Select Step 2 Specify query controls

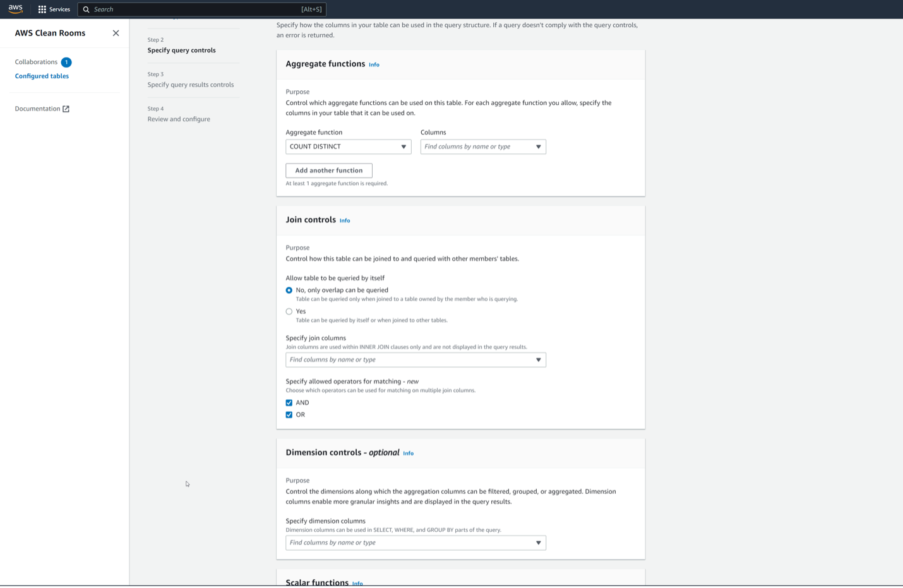point(181,50)
